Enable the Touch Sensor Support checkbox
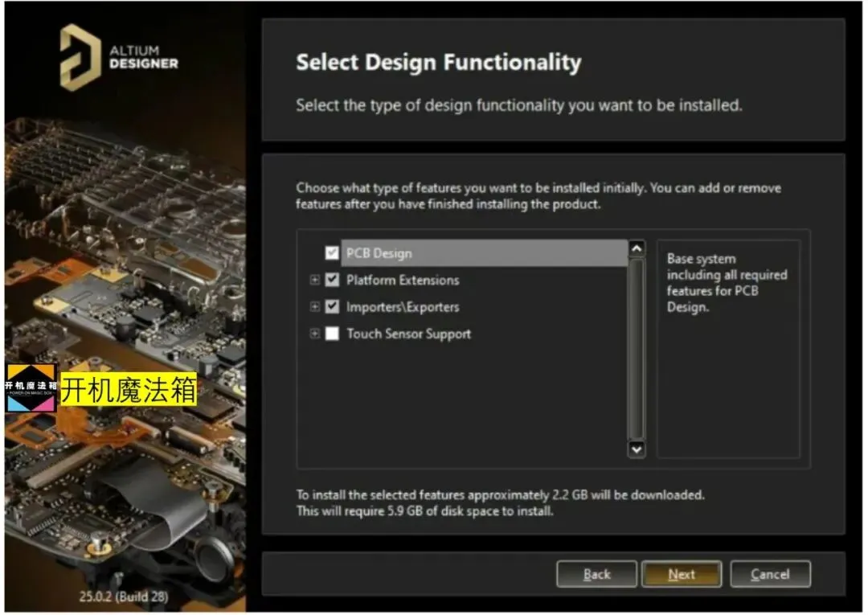The width and height of the screenshot is (868, 615). click(x=332, y=334)
